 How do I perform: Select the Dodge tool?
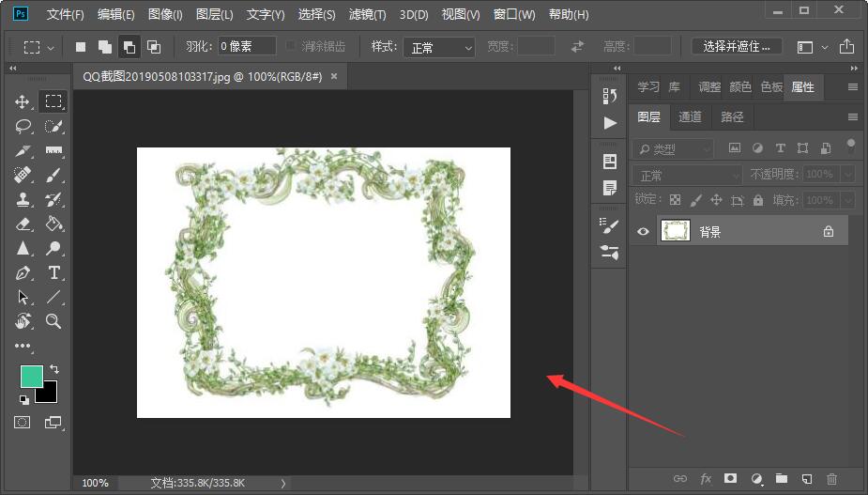point(53,248)
